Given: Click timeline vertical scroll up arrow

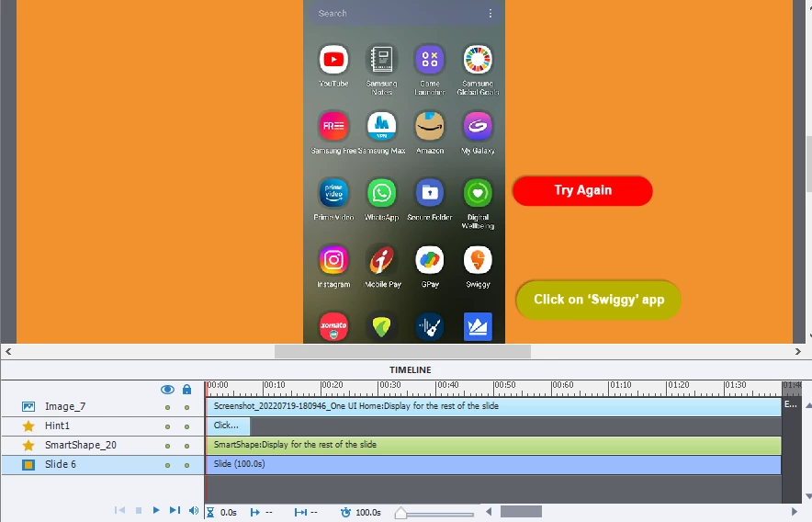Looking at the screenshot, I should click(808, 405).
